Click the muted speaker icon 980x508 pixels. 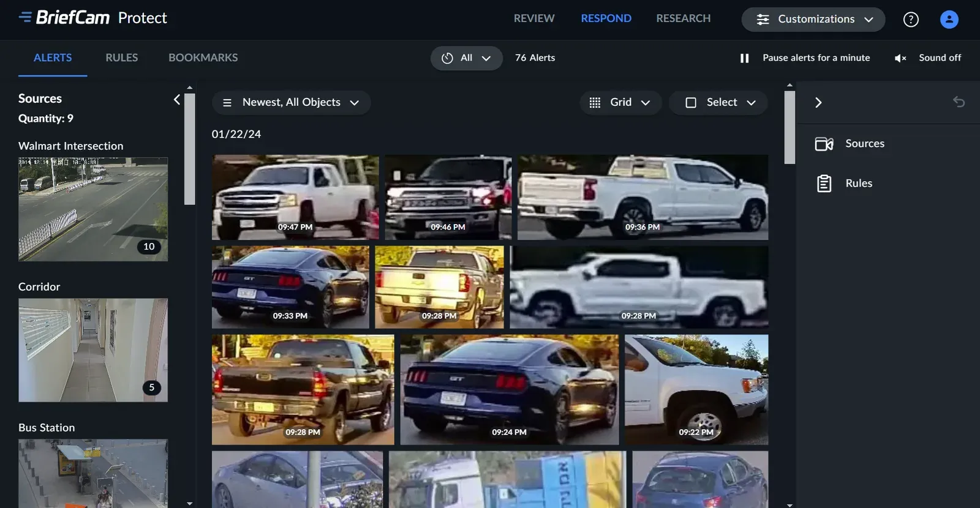(900, 58)
